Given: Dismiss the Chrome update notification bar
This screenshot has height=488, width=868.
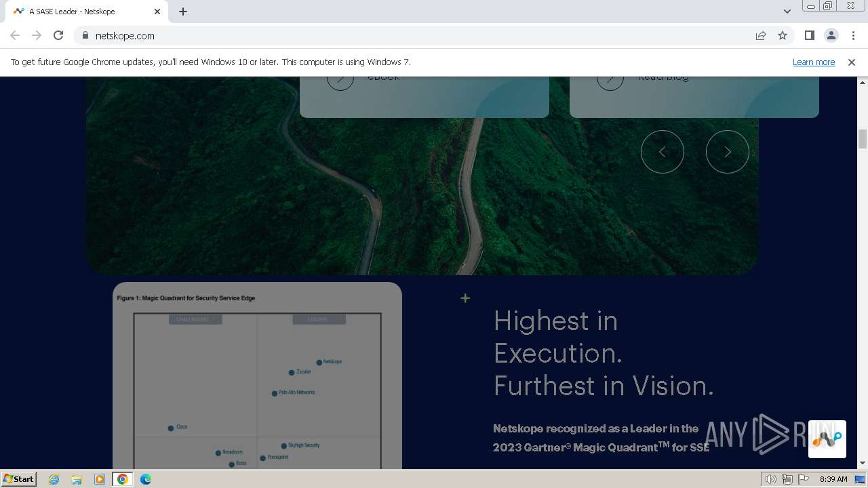Looking at the screenshot, I should (x=851, y=62).
